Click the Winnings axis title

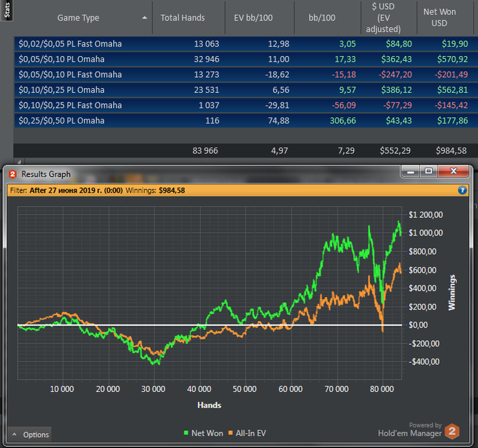pyautogui.click(x=452, y=292)
